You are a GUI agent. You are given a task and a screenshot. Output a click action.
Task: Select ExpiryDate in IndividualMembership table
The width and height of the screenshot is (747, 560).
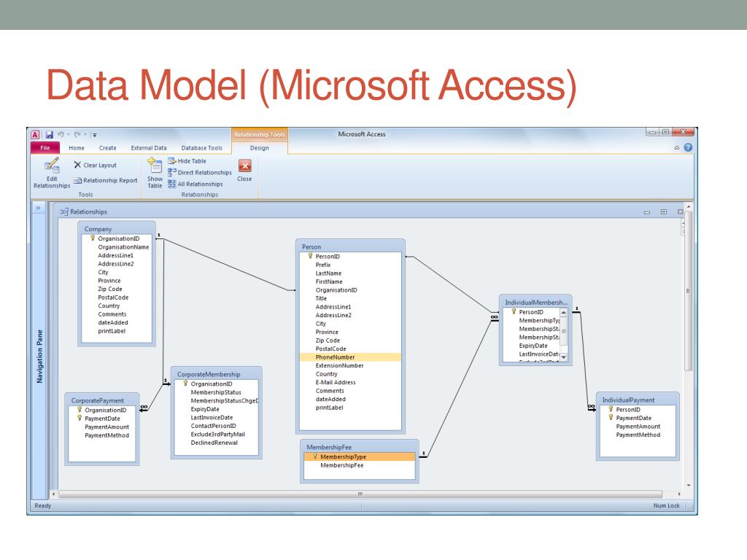[x=533, y=346]
